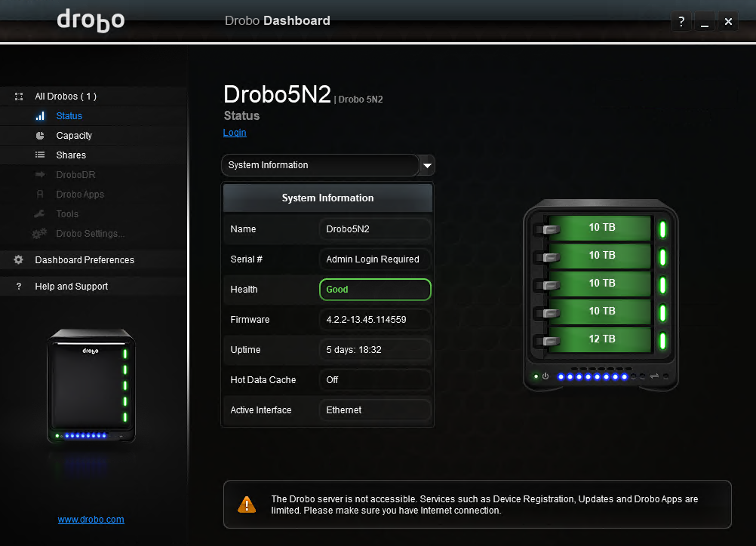Open Help and Support
This screenshot has height=546, width=756.
tap(72, 286)
